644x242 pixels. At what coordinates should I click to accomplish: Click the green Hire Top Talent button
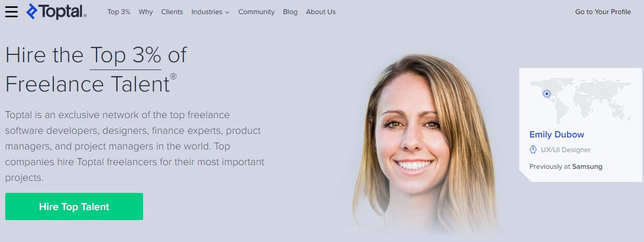click(x=74, y=206)
